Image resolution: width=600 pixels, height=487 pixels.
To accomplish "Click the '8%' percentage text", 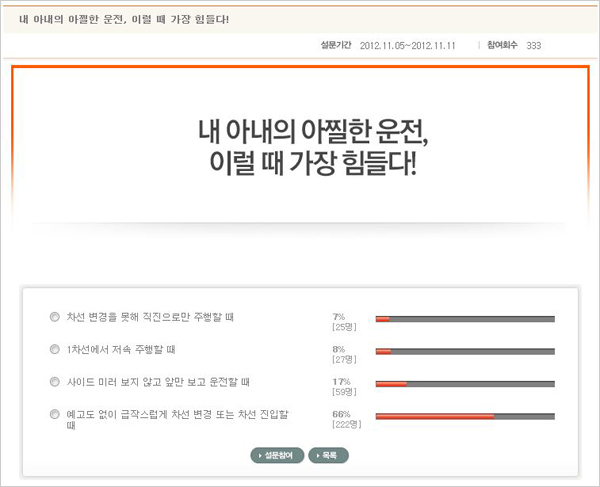I will tap(339, 349).
